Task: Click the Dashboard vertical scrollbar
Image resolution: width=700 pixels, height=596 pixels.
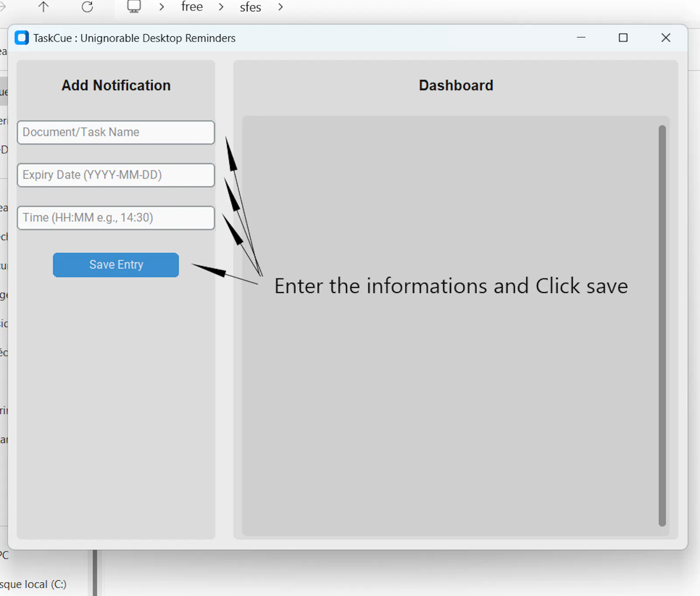Action: point(662,326)
